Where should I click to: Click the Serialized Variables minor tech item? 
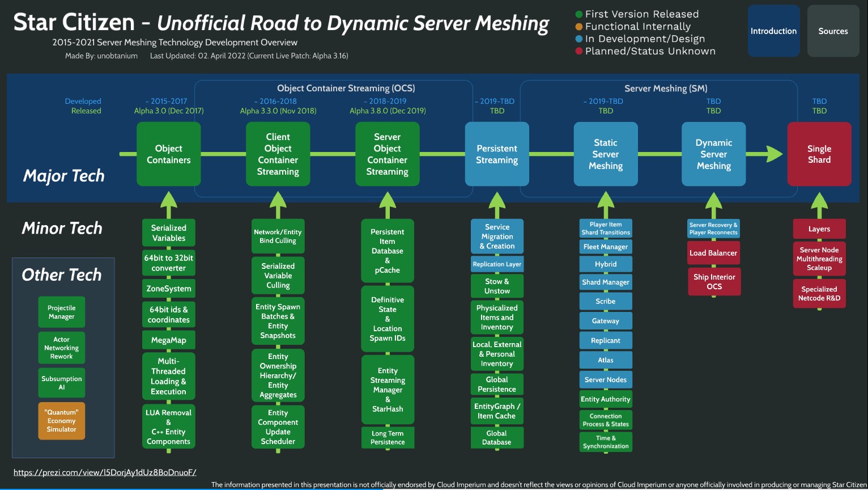click(169, 233)
